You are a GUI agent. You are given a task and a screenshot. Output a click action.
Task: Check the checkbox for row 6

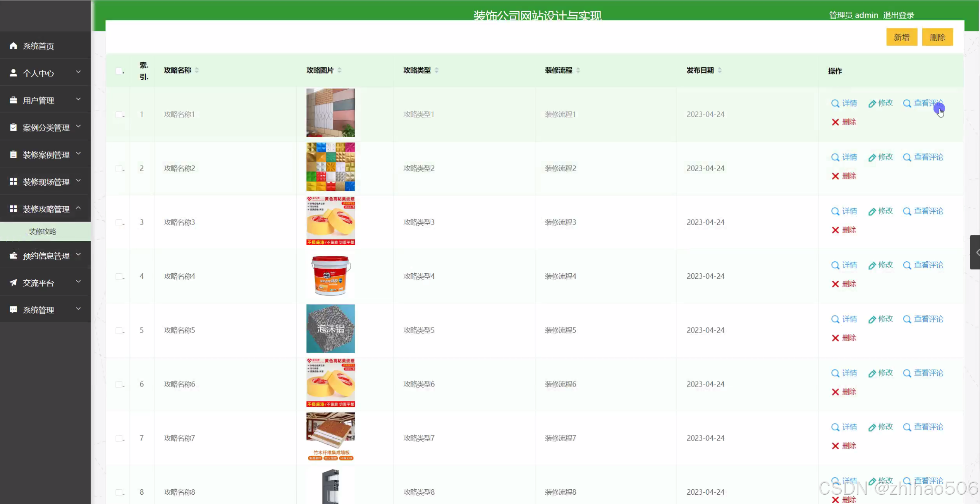tap(119, 384)
